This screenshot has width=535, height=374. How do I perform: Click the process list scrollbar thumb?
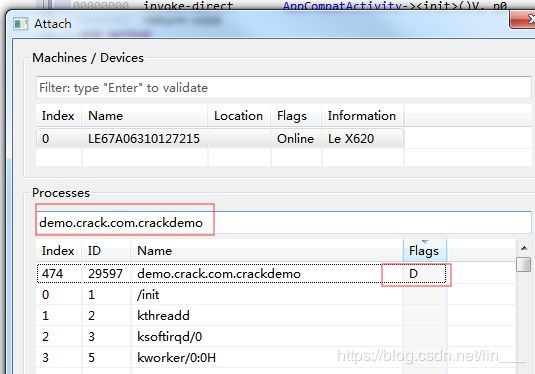pos(524,265)
